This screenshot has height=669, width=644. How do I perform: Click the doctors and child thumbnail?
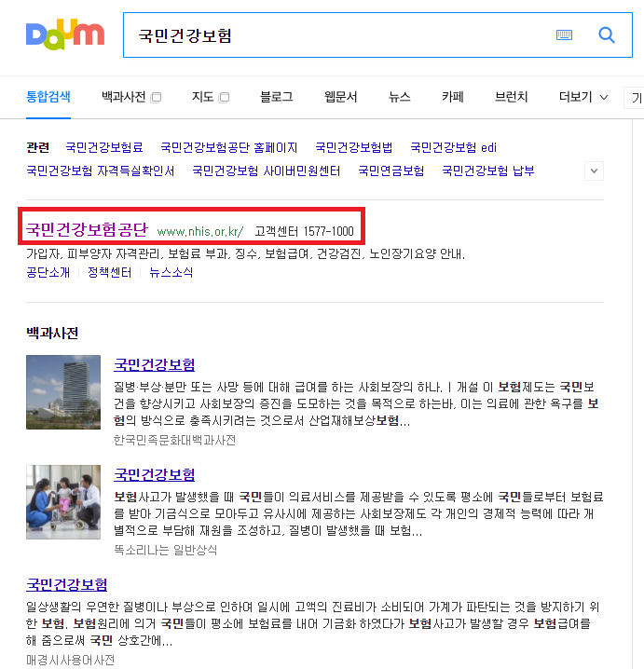(x=63, y=502)
